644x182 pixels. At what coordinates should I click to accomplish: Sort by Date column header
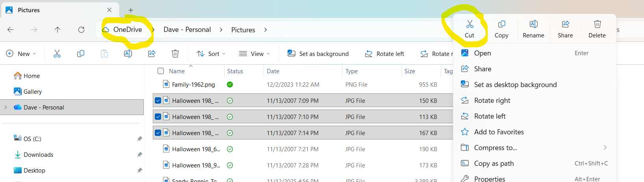point(273,71)
